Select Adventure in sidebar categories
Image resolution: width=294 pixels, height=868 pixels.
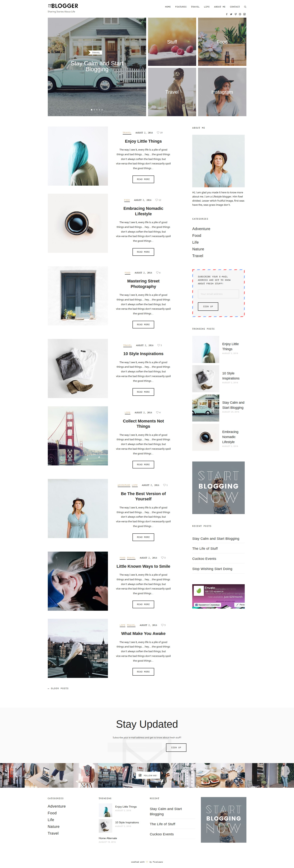201,229
